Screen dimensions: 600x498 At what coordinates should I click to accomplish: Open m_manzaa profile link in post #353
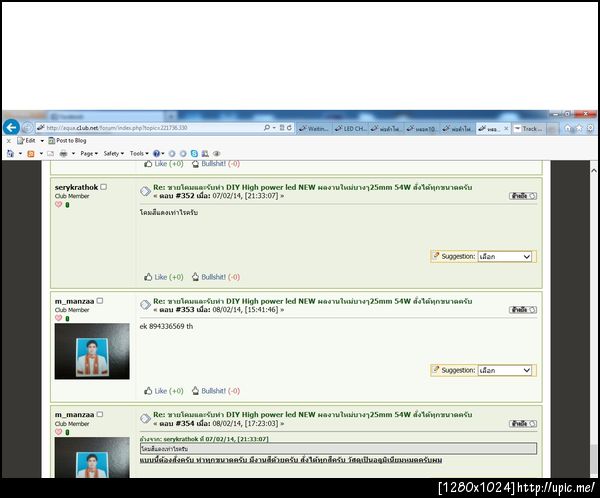74,301
